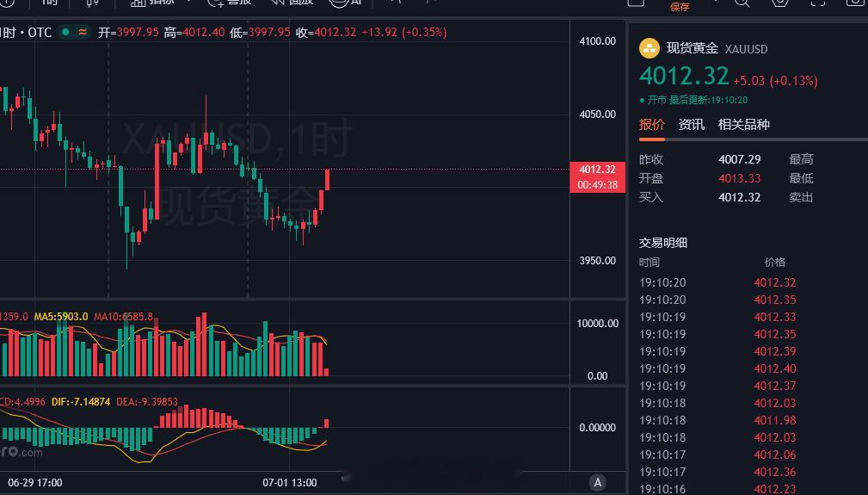
Task: Click the 价格 column header
Action: tap(775, 262)
